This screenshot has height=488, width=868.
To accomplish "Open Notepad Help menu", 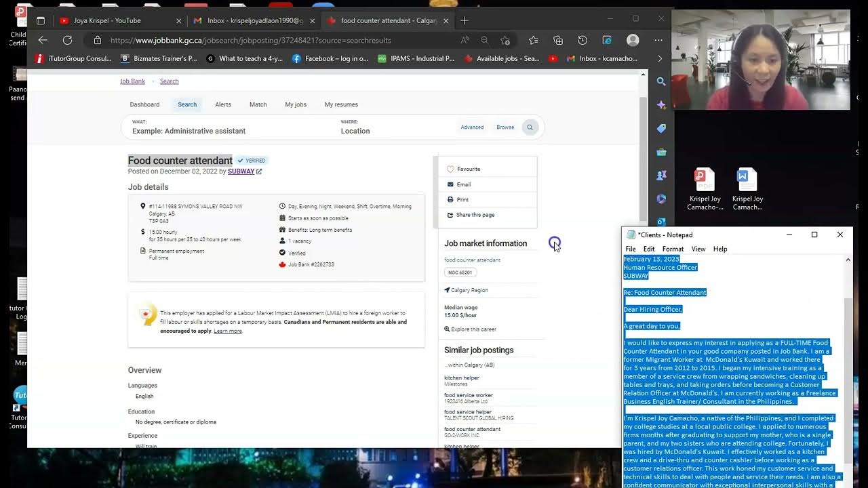I will tap(720, 249).
